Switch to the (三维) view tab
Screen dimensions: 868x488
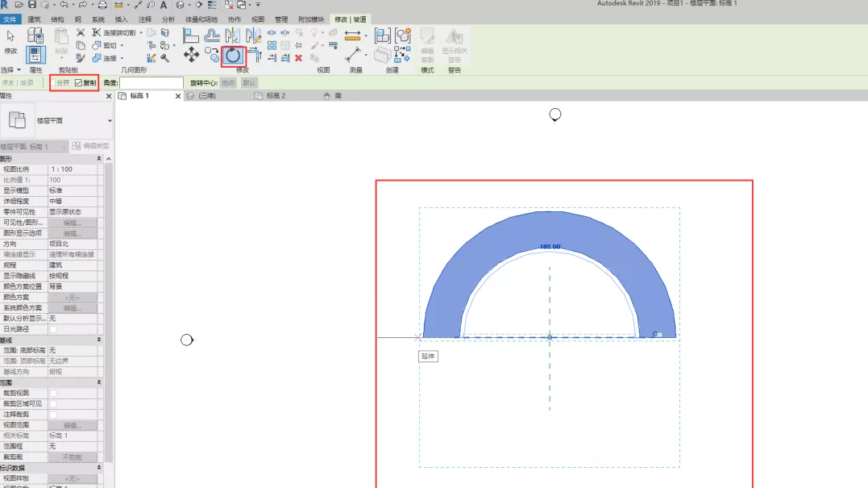(x=207, y=96)
